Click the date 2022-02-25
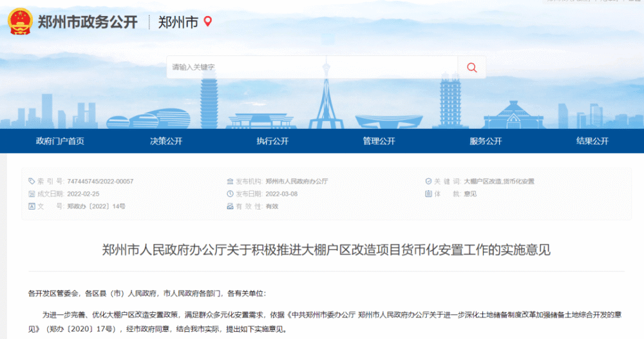The height and width of the screenshot is (339, 644). pyautogui.click(x=83, y=194)
